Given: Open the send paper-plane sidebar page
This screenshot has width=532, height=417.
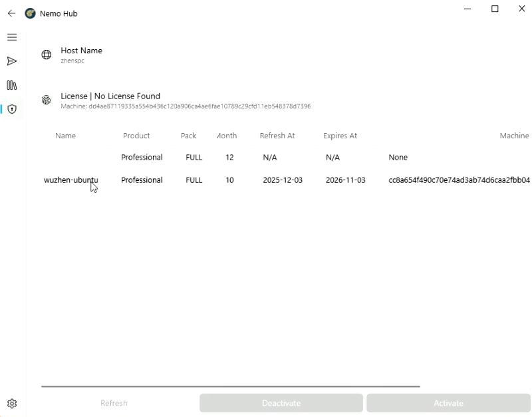Looking at the screenshot, I should coord(12,61).
